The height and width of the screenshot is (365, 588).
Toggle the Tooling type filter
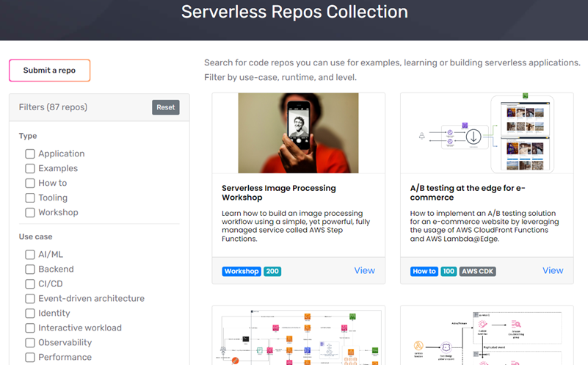click(30, 198)
